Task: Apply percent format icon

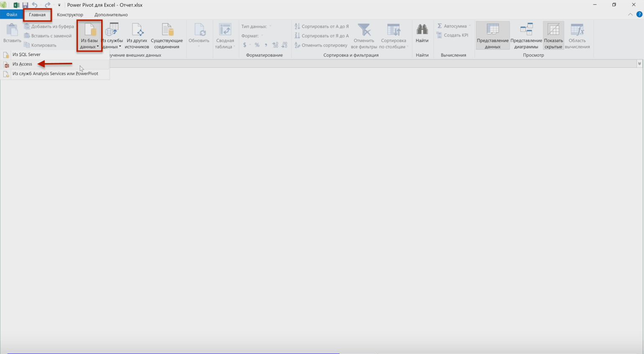Action: (257, 45)
